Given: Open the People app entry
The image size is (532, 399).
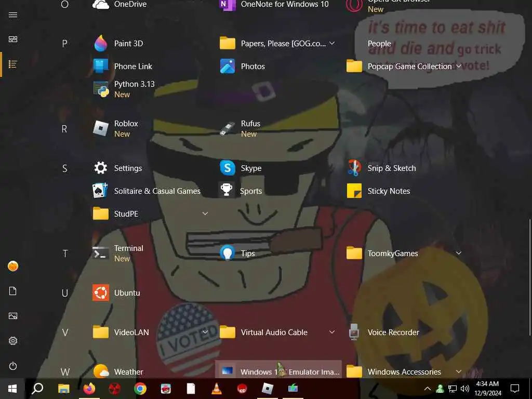Looking at the screenshot, I should click(x=379, y=44).
